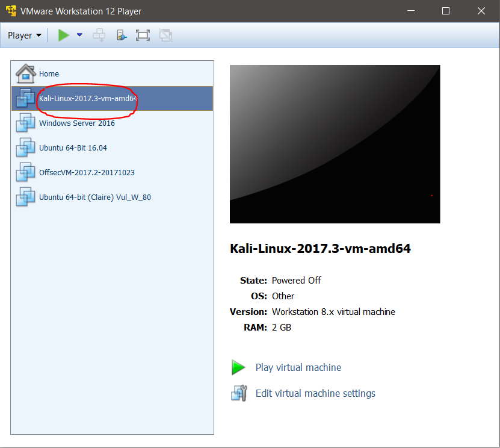Click the 'Workstation 8.x virtual machine' text
Screen dimensions: 500x448
(x=333, y=312)
